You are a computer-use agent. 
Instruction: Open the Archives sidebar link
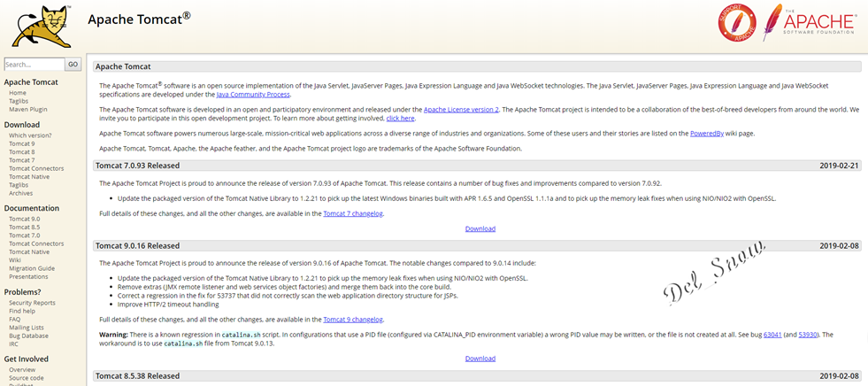pos(20,193)
